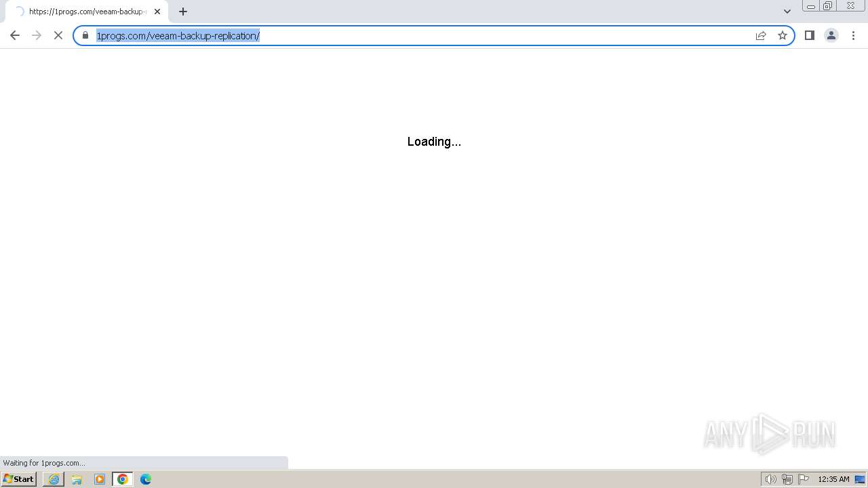The height and width of the screenshot is (488, 868).
Task: Launch Internet Explorer from the taskbar
Action: (x=54, y=479)
